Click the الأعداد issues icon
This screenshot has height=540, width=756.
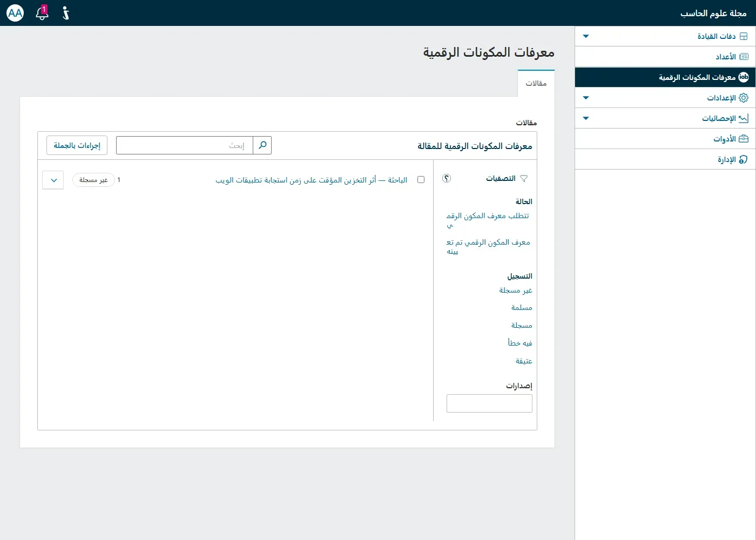(744, 57)
